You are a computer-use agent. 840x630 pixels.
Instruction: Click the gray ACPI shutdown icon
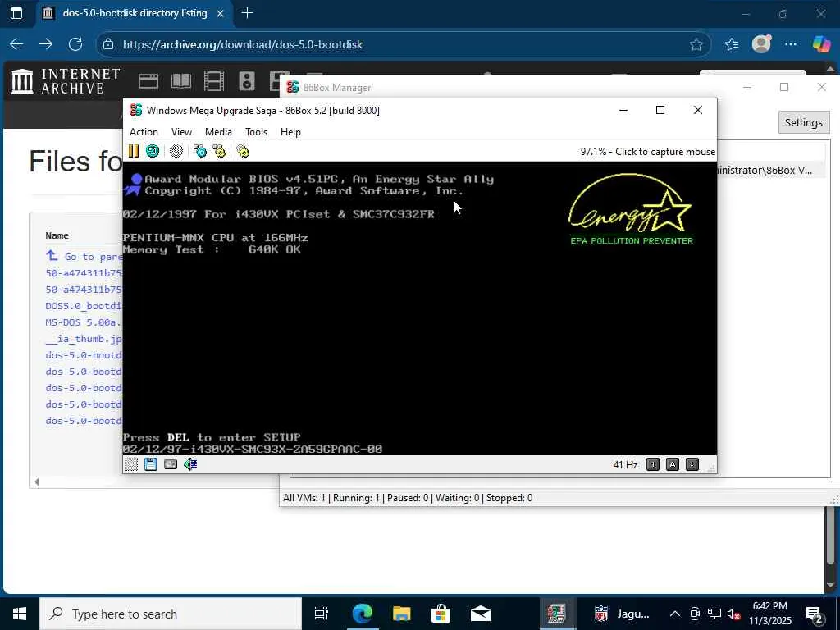(x=176, y=151)
